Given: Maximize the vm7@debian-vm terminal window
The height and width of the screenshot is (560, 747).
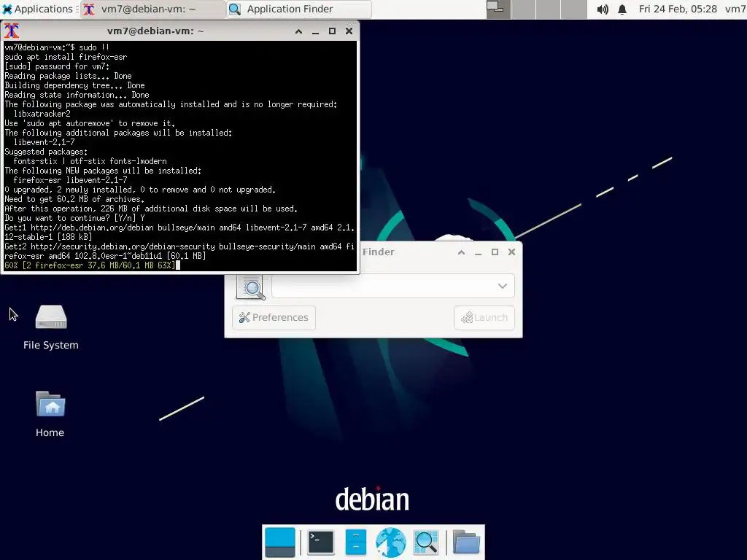Looking at the screenshot, I should point(332,31).
